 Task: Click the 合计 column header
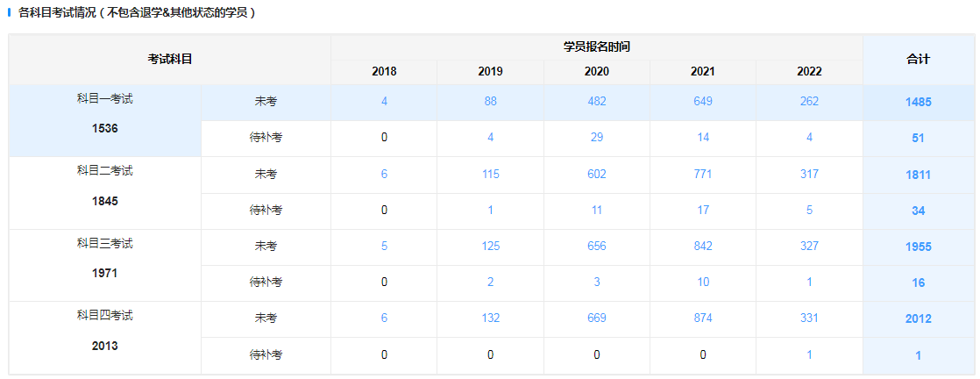pos(918,60)
